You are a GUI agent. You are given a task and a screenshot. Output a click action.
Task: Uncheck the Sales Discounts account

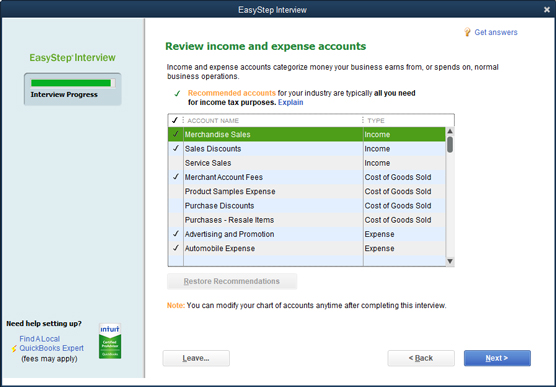tap(176, 149)
